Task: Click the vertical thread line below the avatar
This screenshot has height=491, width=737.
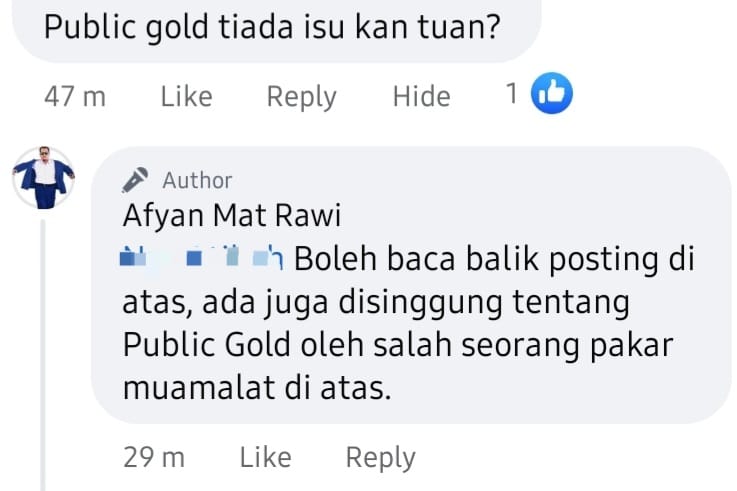Action: (43, 355)
